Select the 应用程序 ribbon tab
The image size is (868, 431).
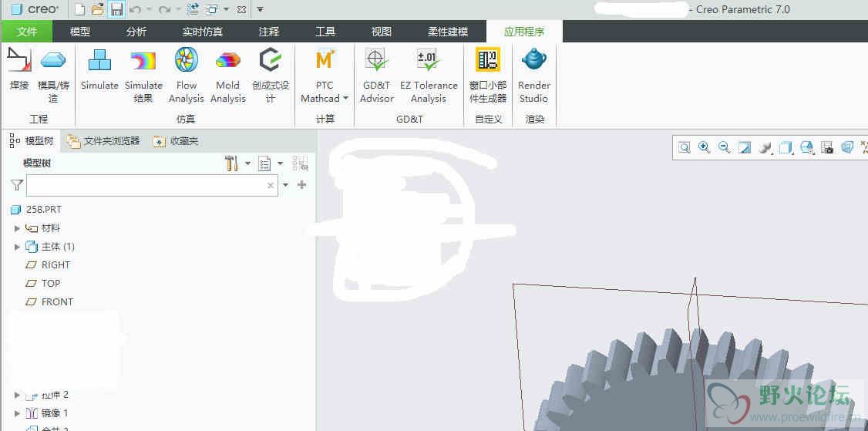[524, 32]
